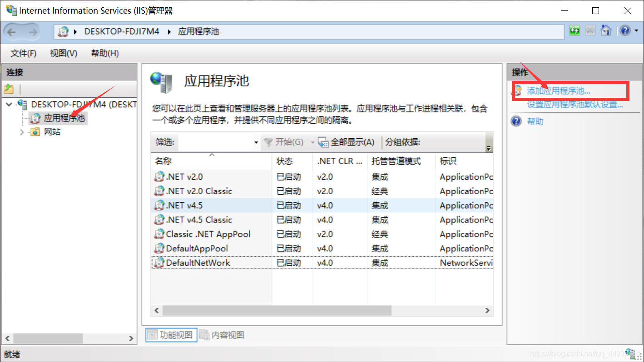Image resolution: width=644 pixels, height=362 pixels.
Task: Click the NetworkServi identity cell
Action: (x=466, y=263)
